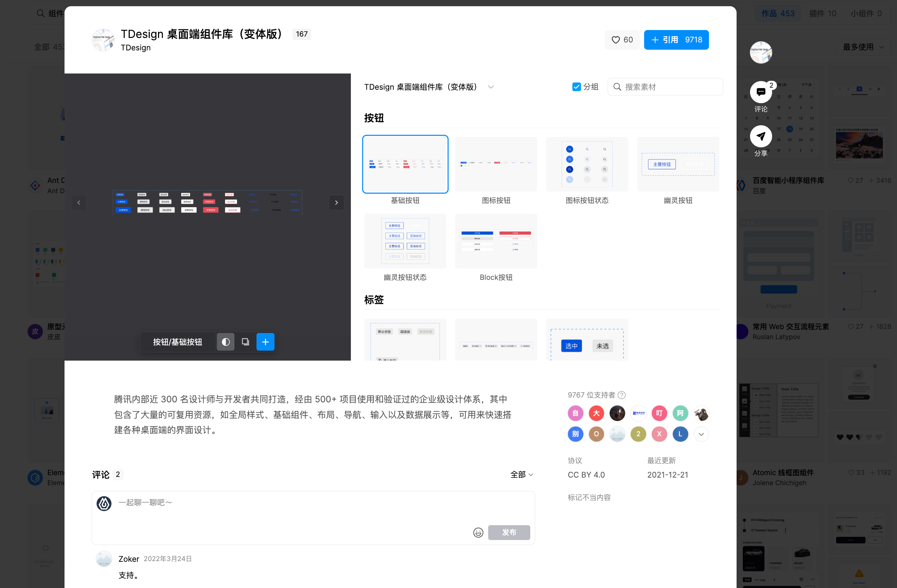
Task: Open the 默认标签 tag thumbnail
Action: [405, 340]
